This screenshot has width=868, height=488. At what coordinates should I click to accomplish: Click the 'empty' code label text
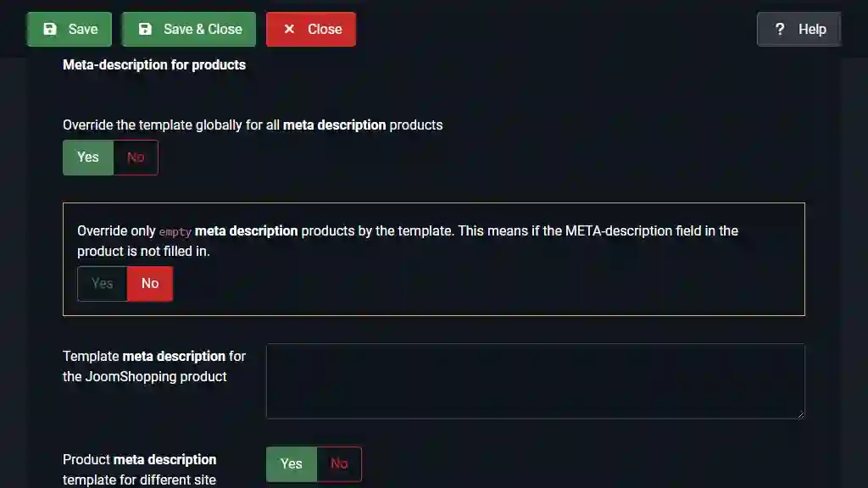(175, 232)
